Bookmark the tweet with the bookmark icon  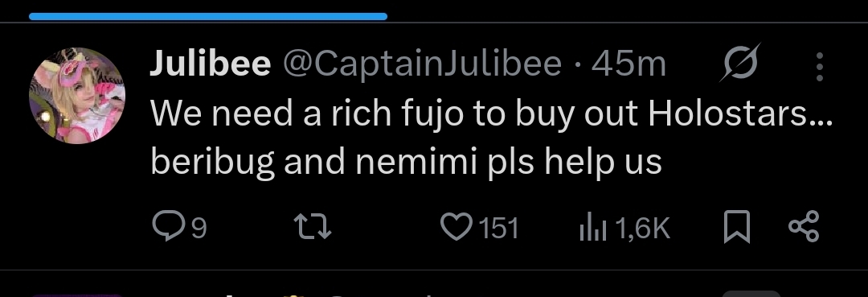coord(737,227)
